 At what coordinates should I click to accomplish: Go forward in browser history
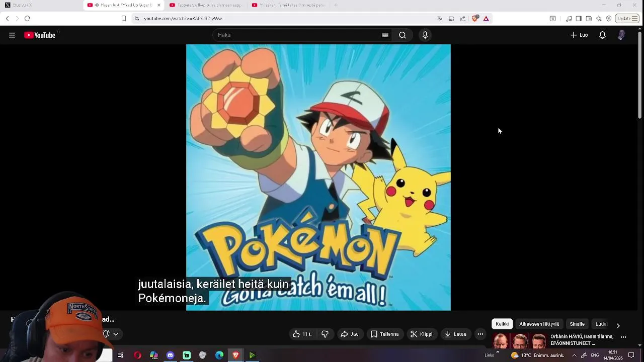click(17, 19)
